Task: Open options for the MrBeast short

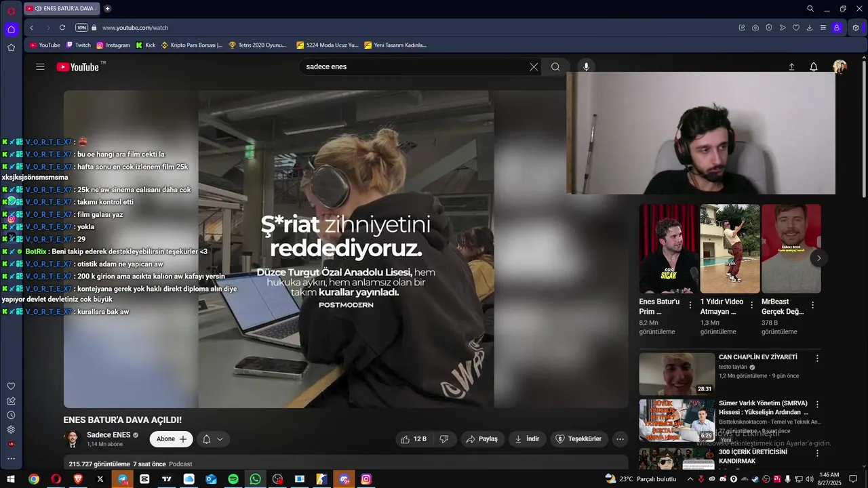Action: pyautogui.click(x=812, y=305)
